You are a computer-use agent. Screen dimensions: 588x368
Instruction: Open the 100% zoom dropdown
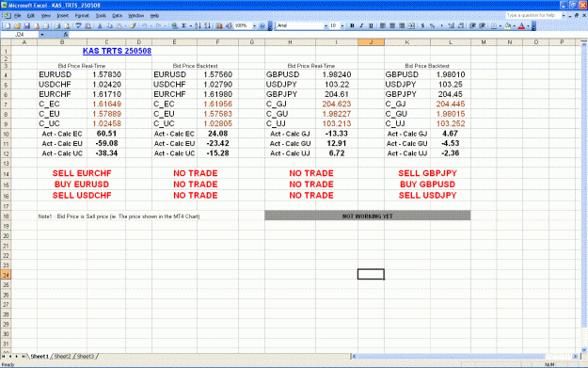click(255, 25)
